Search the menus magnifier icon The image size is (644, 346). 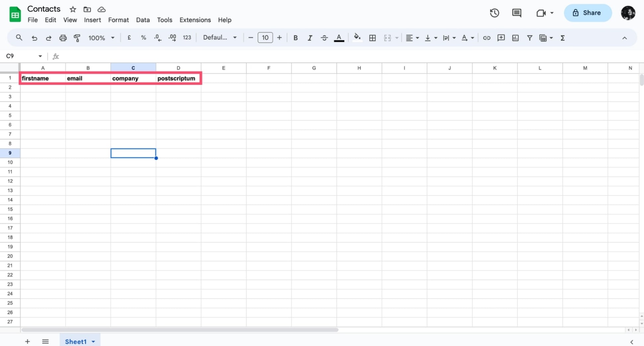tap(19, 38)
